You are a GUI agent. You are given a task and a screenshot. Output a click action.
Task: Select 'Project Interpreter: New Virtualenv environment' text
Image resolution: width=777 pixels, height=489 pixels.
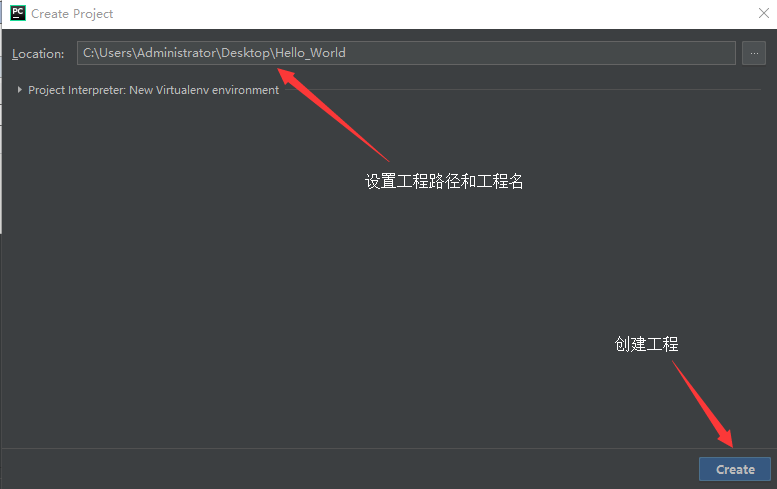(x=153, y=90)
